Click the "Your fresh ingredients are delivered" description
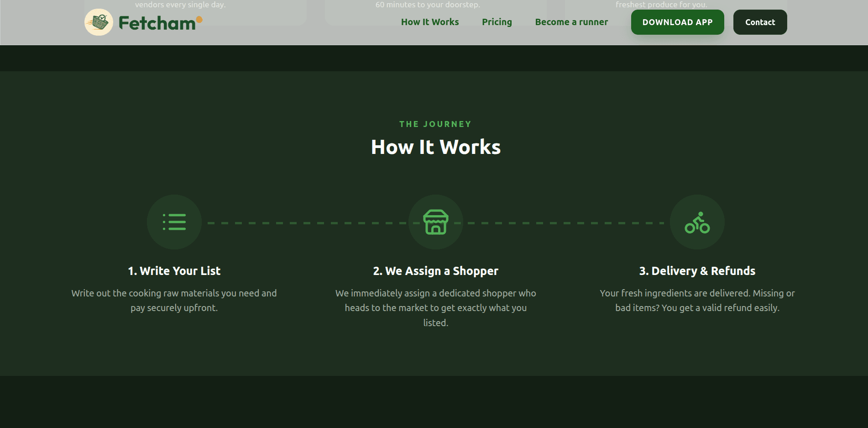Image resolution: width=868 pixels, height=428 pixels. (697, 301)
